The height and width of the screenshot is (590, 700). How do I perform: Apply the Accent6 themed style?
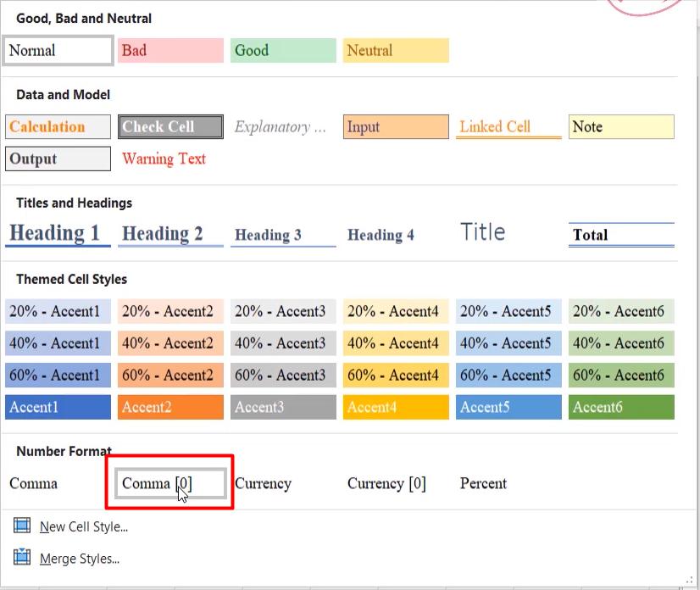(x=621, y=407)
